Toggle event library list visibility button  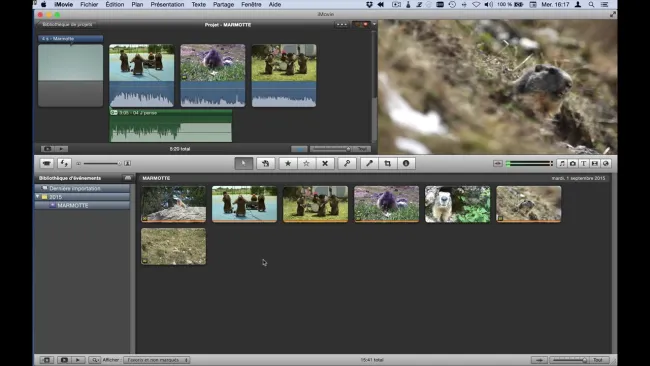click(x=46, y=360)
